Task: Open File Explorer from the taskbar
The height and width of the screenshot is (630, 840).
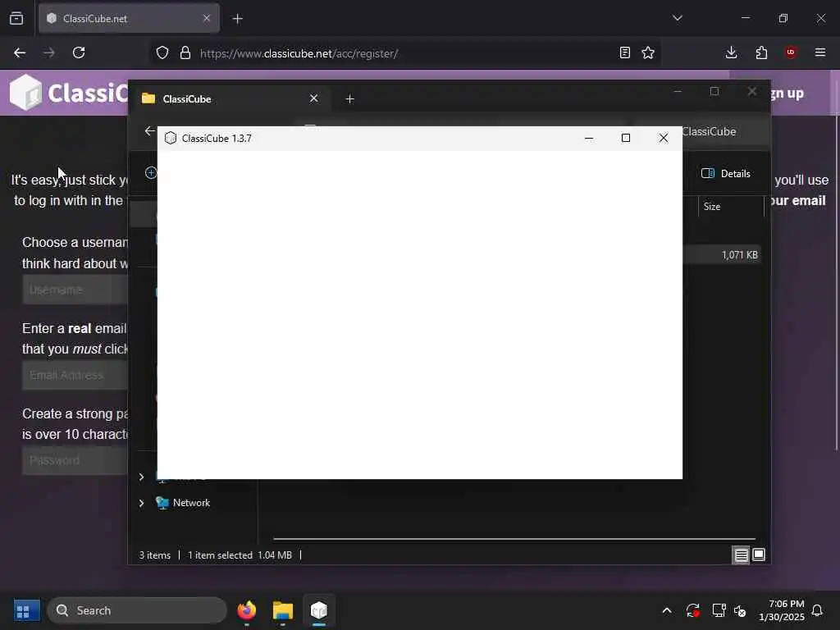Action: click(x=283, y=610)
